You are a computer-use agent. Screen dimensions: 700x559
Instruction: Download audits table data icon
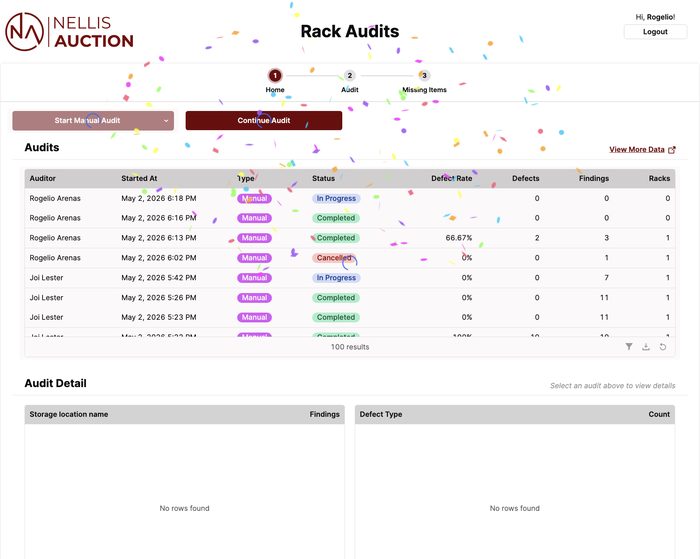coord(646,346)
